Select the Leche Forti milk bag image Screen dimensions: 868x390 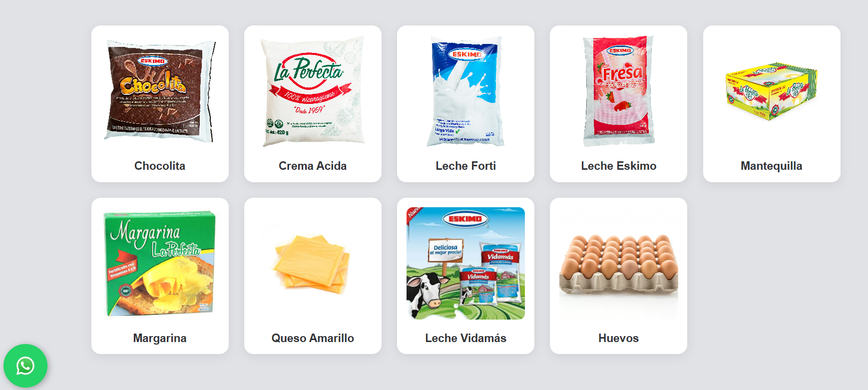465,91
